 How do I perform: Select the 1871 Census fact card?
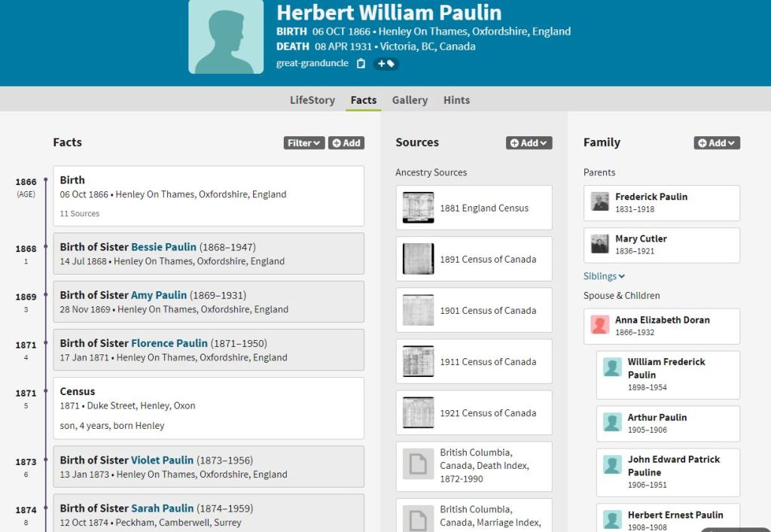(x=209, y=408)
